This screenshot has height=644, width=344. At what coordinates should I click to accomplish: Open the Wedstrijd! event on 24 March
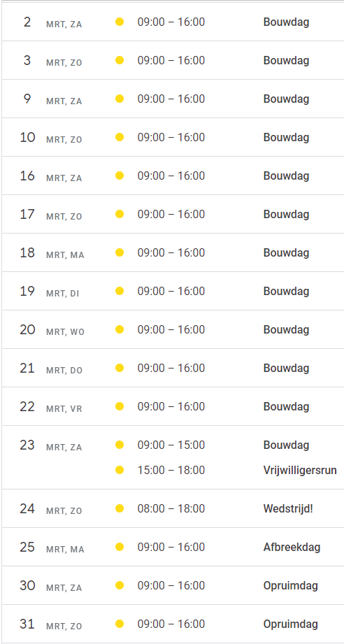coord(288,509)
